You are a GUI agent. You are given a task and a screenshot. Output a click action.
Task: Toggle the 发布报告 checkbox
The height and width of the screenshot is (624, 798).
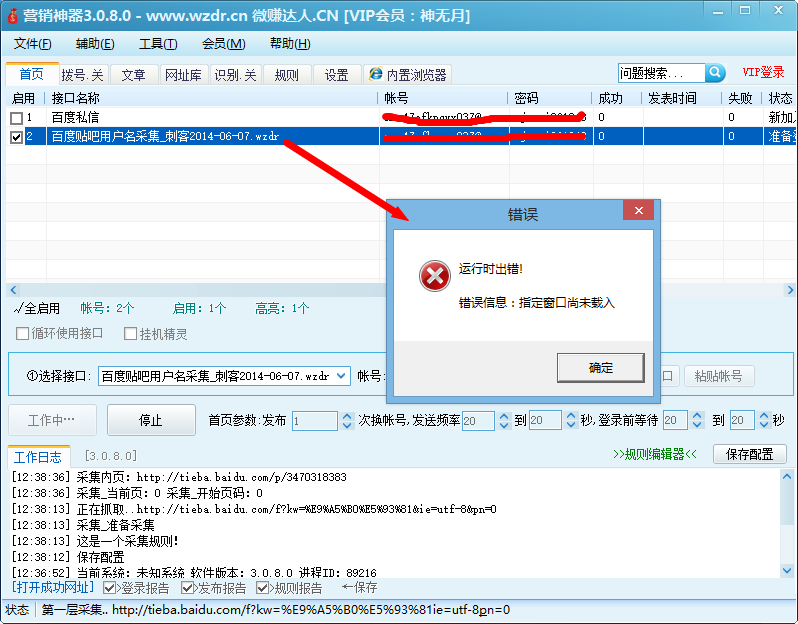[x=188, y=588]
